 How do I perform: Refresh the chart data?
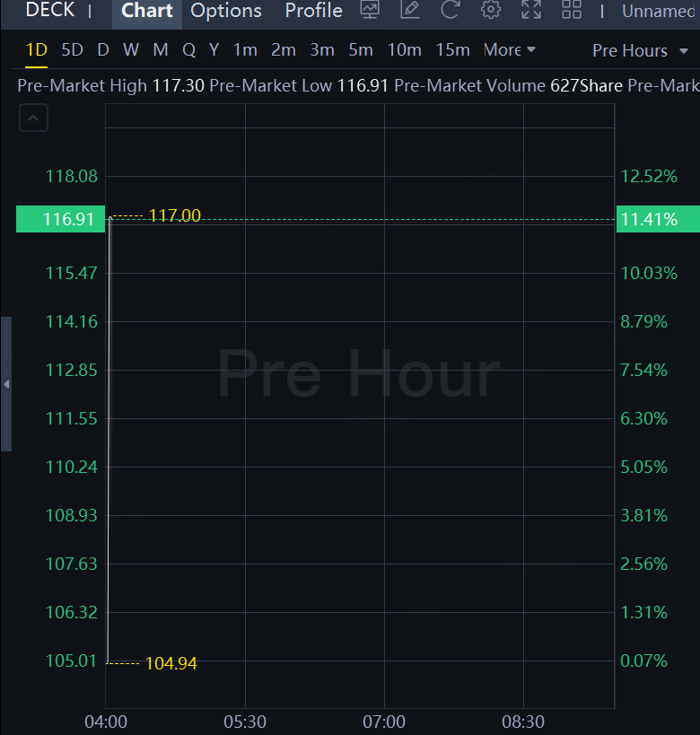450,11
